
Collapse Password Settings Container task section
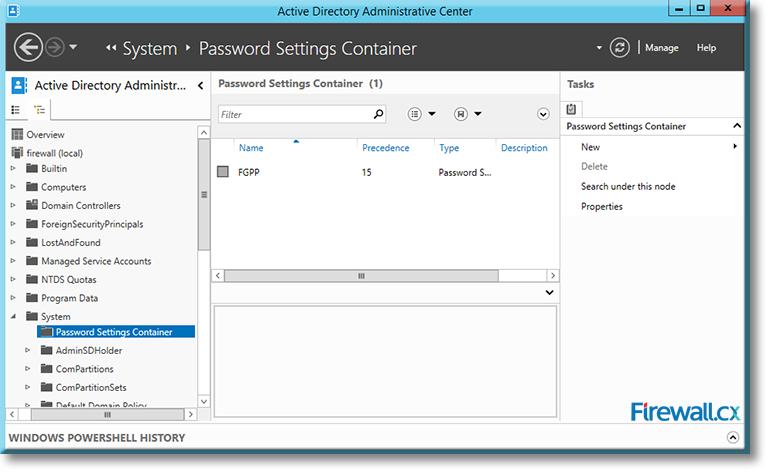pyautogui.click(x=737, y=126)
